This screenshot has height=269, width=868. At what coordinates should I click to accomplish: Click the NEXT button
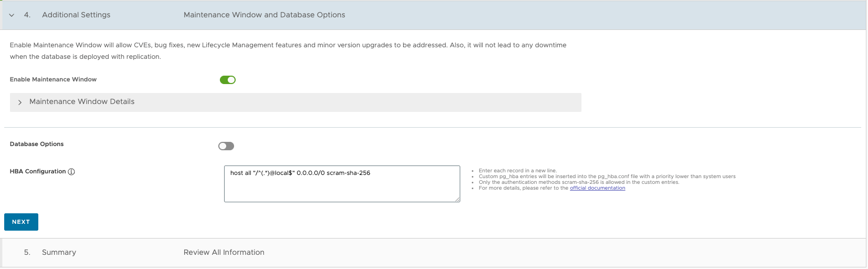point(21,222)
